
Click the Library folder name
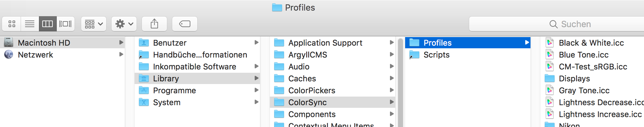166,78
